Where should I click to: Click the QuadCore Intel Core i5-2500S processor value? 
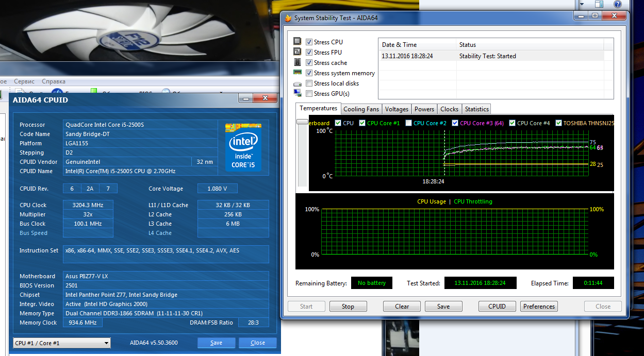click(140, 125)
